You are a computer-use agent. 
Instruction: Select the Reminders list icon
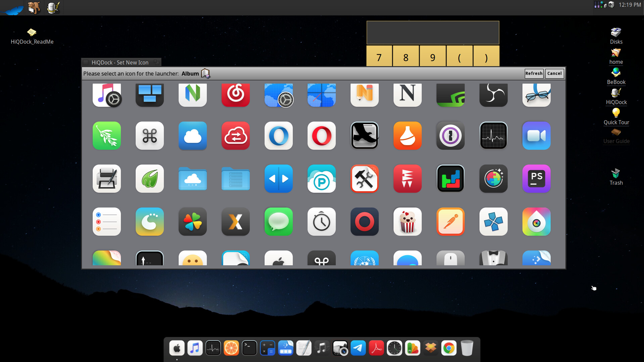tap(106, 222)
